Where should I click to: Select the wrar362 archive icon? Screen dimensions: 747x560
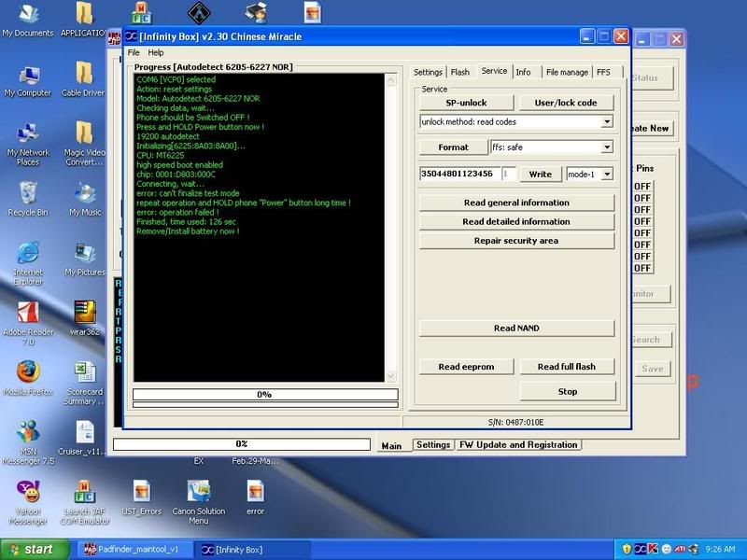click(85, 318)
